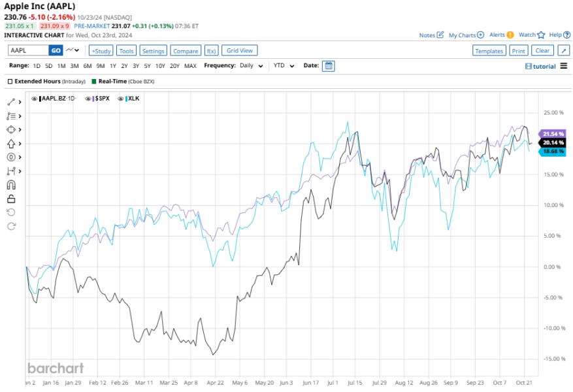The width and height of the screenshot is (573, 392).
Task: Expand the measurement tool submenu arrow
Action: [x=20, y=171]
